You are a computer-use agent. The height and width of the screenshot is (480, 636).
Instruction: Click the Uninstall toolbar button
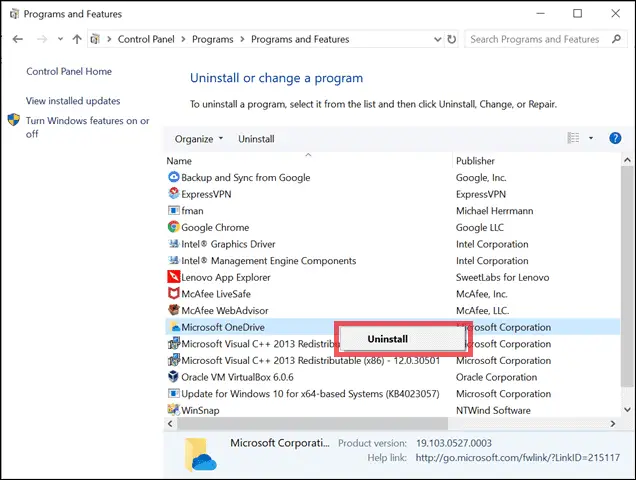pos(256,139)
